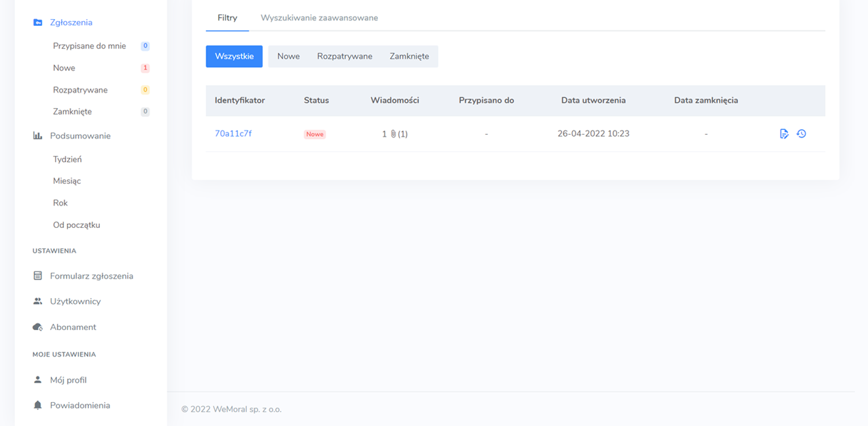Image resolution: width=868 pixels, height=426 pixels.
Task: Click the attachment paperclip icon in Wiadomości
Action: coord(393,134)
